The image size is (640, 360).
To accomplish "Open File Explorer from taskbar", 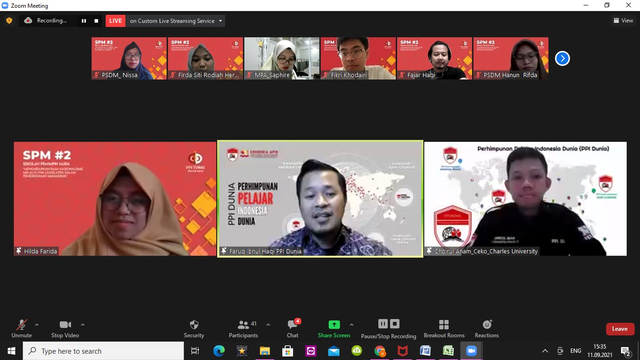I will pyautogui.click(x=265, y=351).
